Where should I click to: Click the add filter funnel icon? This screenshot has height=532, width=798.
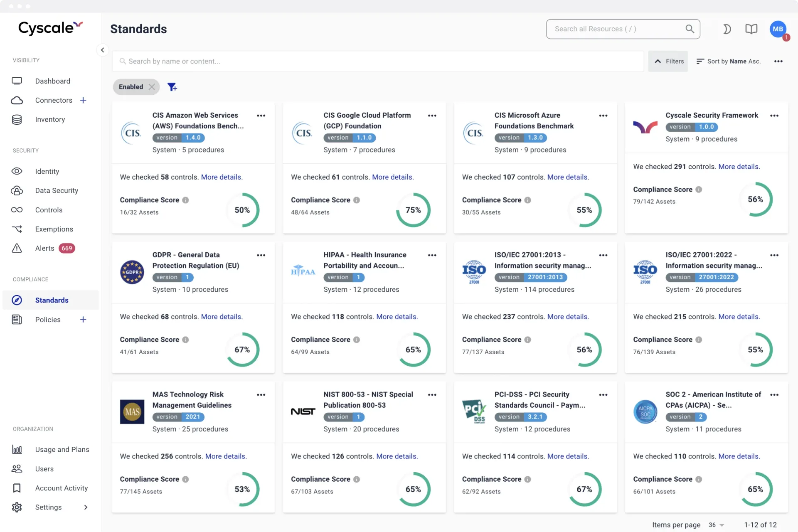click(172, 87)
